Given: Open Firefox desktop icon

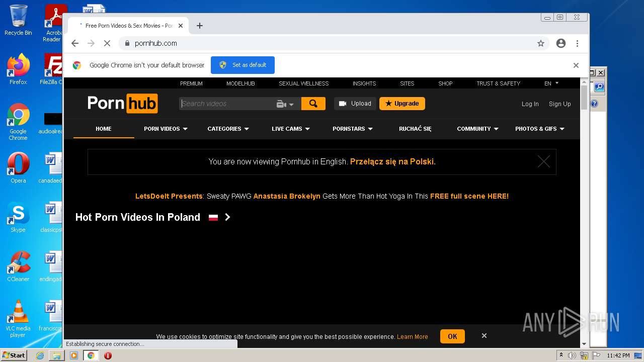Looking at the screenshot, I should (x=18, y=69).
